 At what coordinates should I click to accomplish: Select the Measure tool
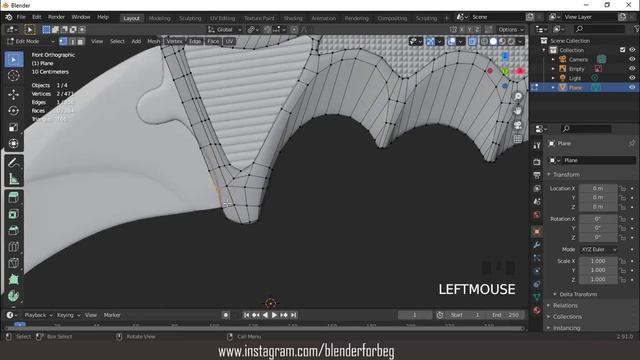pyautogui.click(x=13, y=178)
